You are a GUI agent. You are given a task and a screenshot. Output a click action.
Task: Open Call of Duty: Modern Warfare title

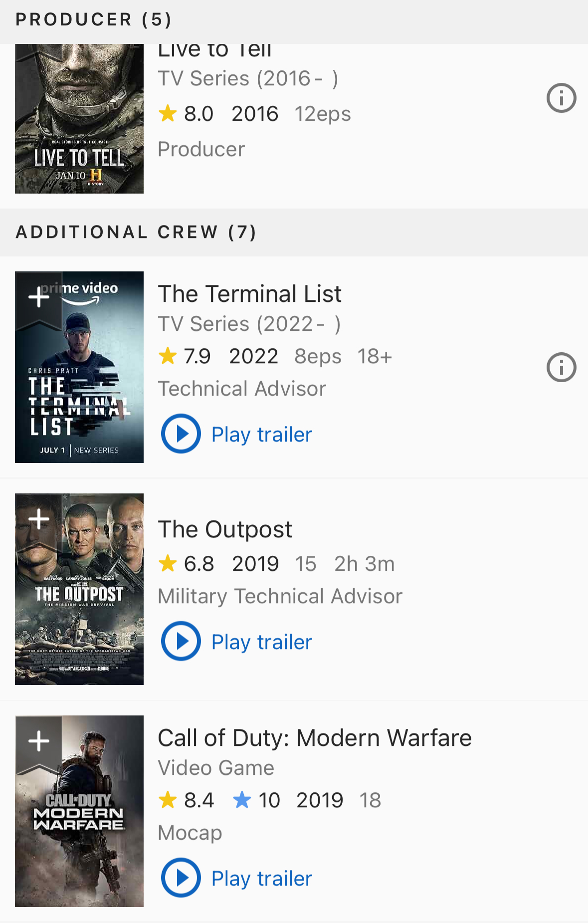pyautogui.click(x=314, y=738)
